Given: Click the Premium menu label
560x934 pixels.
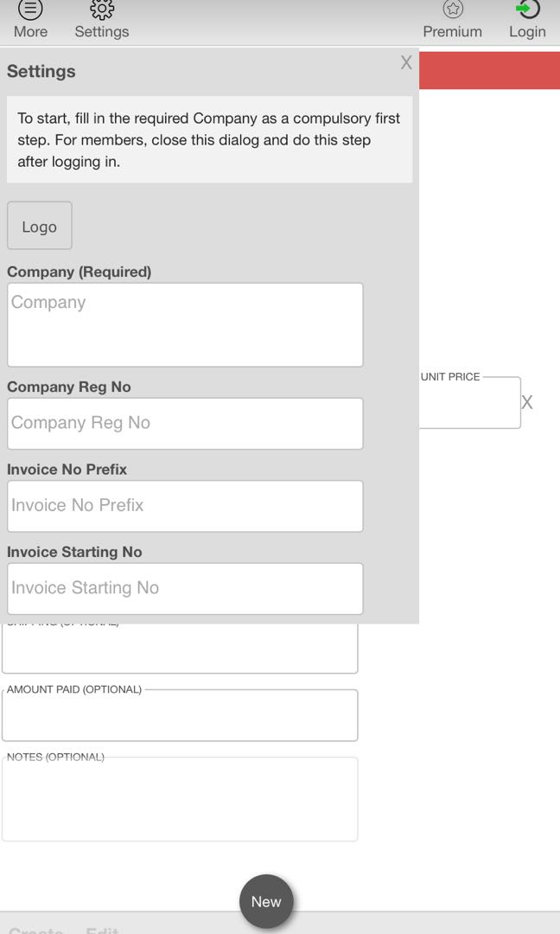Looking at the screenshot, I should tap(452, 31).
